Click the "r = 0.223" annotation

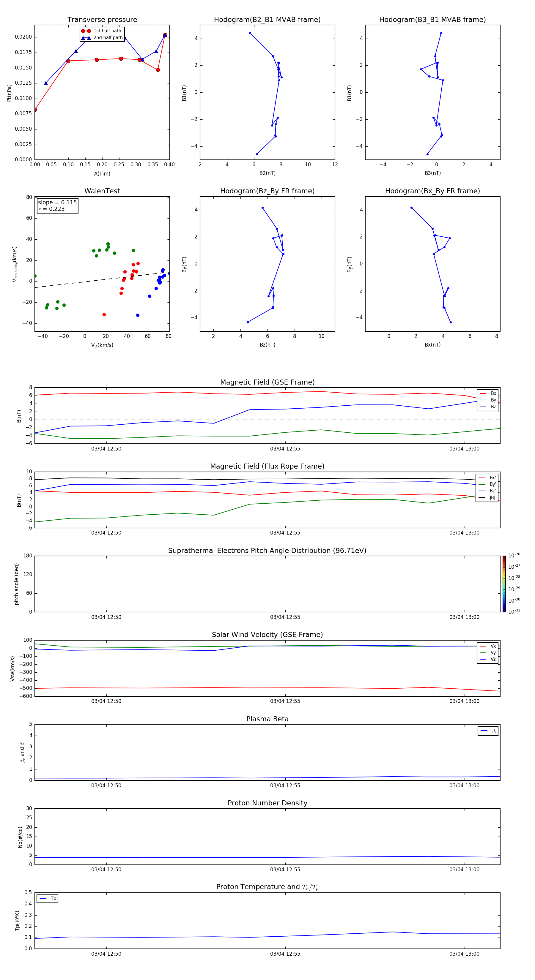tap(51, 209)
